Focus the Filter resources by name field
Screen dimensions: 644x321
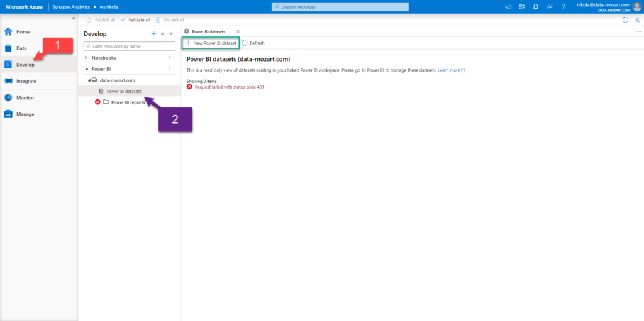[x=130, y=46]
